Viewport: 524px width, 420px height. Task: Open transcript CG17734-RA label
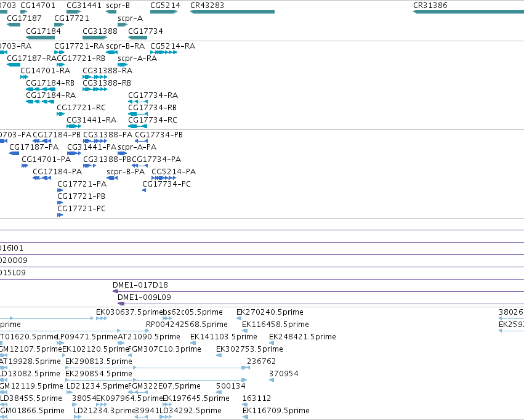tap(153, 95)
